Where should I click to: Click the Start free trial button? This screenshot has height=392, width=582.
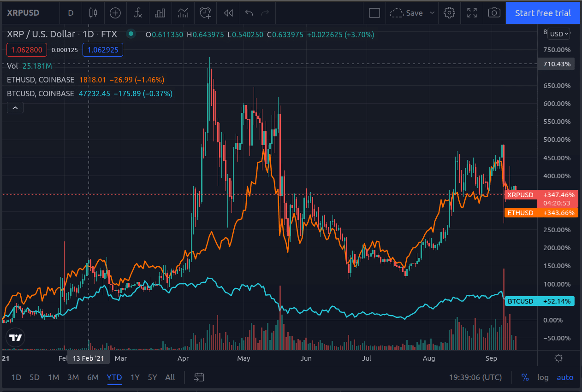pyautogui.click(x=542, y=13)
